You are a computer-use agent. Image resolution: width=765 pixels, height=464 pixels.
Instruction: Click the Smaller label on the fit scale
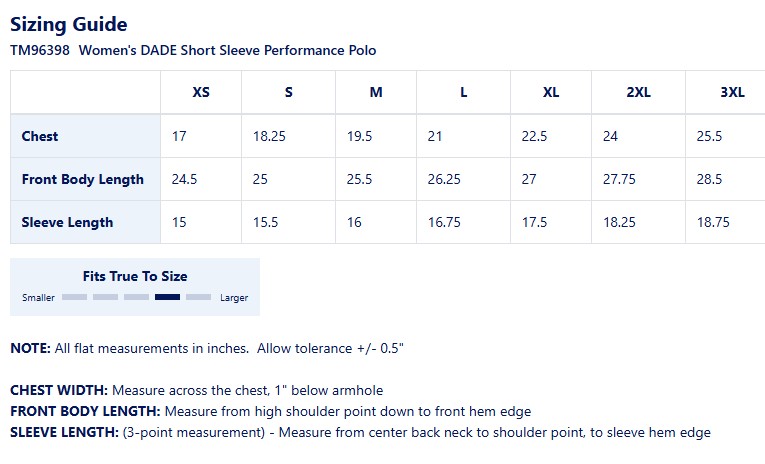tap(39, 298)
